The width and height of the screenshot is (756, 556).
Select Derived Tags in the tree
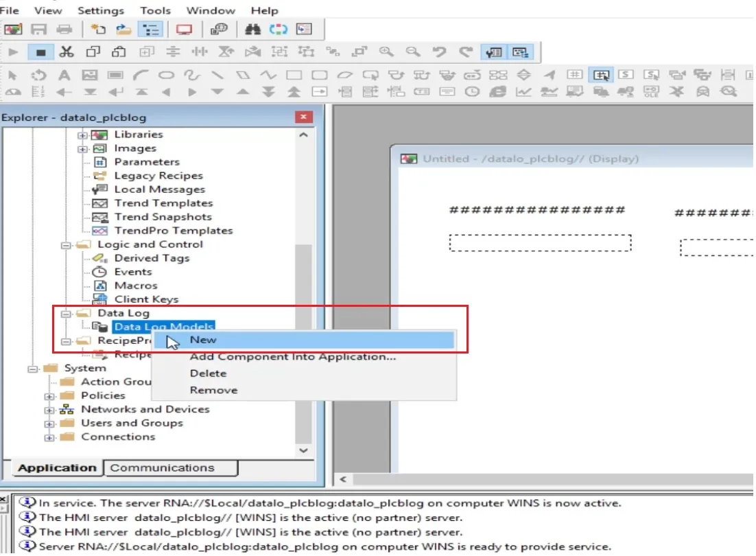(152, 259)
